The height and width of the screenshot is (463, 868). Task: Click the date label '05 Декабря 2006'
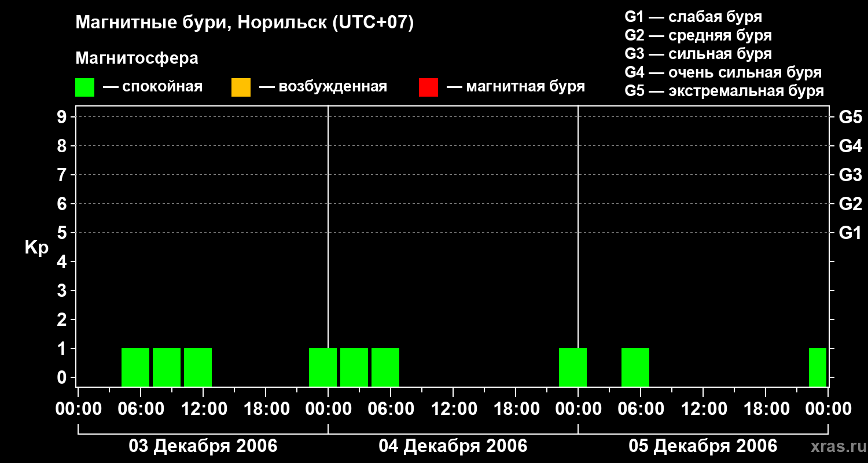(x=703, y=446)
